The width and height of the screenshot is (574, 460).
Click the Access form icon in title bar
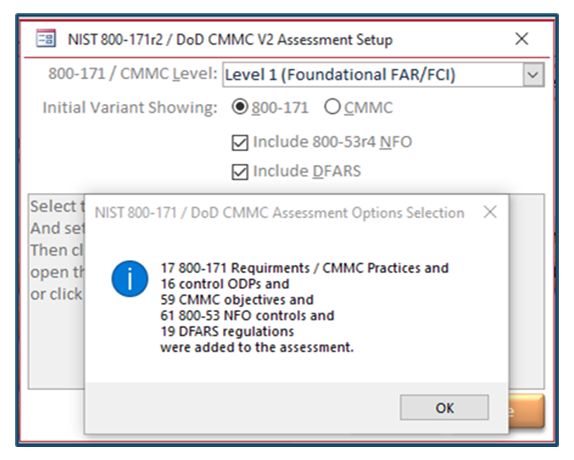coord(46,38)
